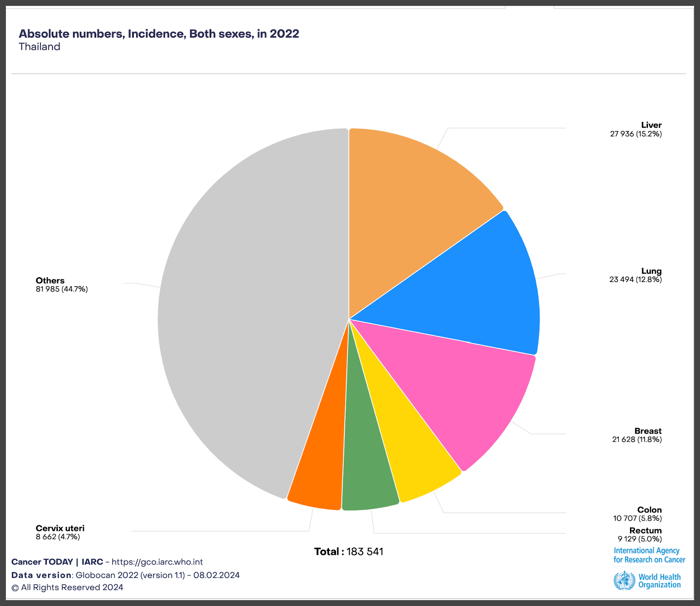The height and width of the screenshot is (606, 700).
Task: Click the Rectum label
Action: point(645,530)
